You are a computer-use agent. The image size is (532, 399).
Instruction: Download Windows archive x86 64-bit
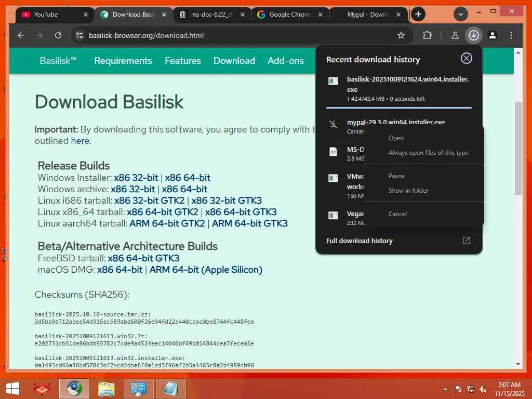(x=184, y=189)
